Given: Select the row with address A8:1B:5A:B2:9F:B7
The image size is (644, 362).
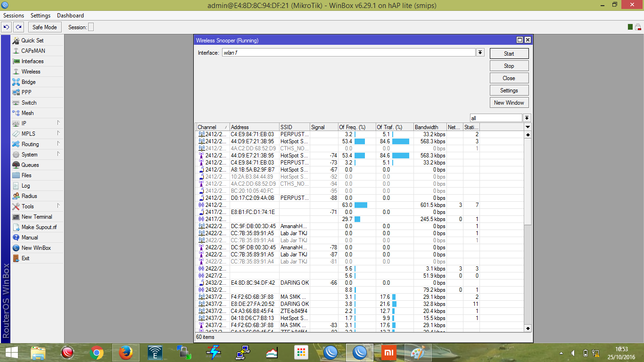Looking at the screenshot, I should coord(360,170).
